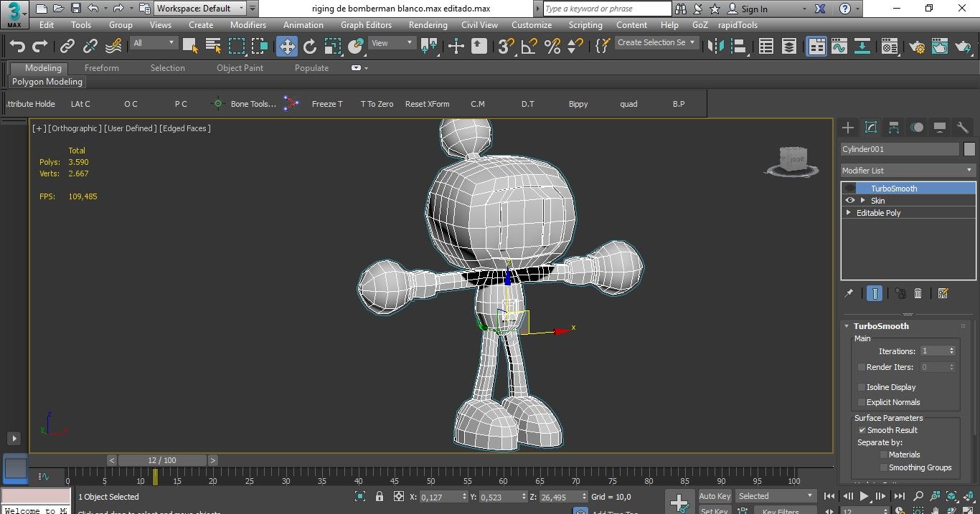The width and height of the screenshot is (980, 514).
Task: Open Render Setup teapot icon
Action: (917, 46)
